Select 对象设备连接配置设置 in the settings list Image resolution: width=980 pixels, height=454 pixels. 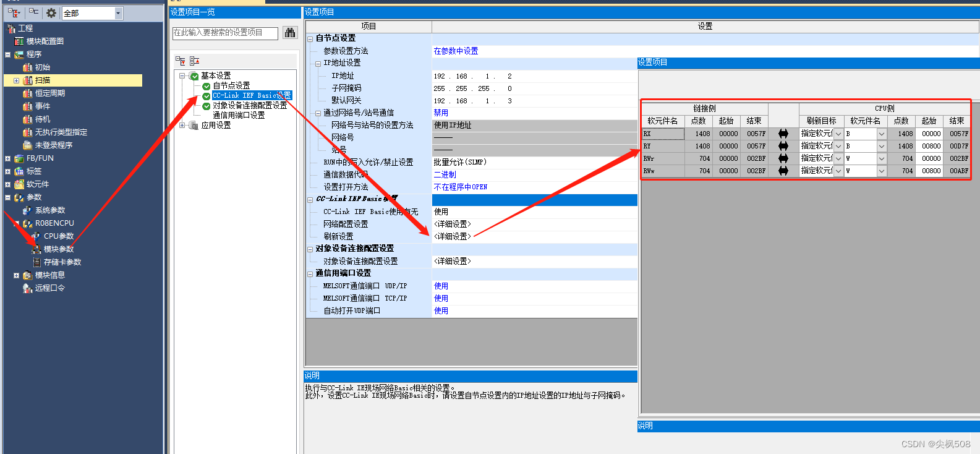pyautogui.click(x=250, y=106)
